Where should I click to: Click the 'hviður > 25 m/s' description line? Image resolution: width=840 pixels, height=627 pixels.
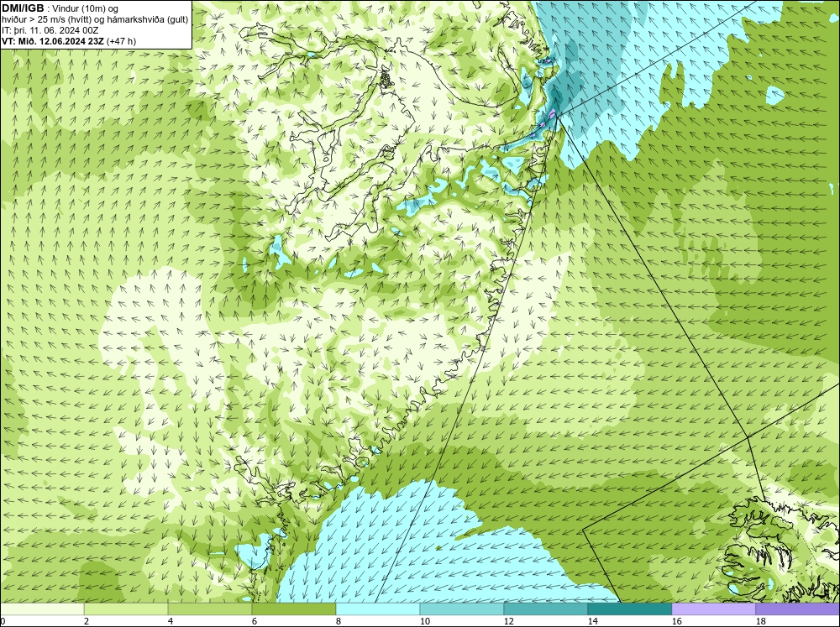(94, 19)
